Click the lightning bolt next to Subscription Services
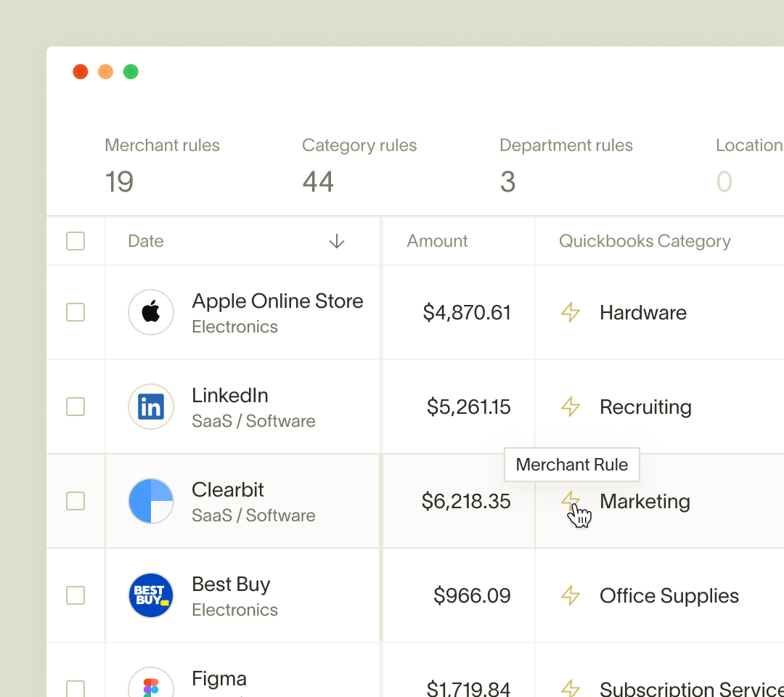Screen dimensions: 784x697 pyautogui.click(x=571, y=688)
